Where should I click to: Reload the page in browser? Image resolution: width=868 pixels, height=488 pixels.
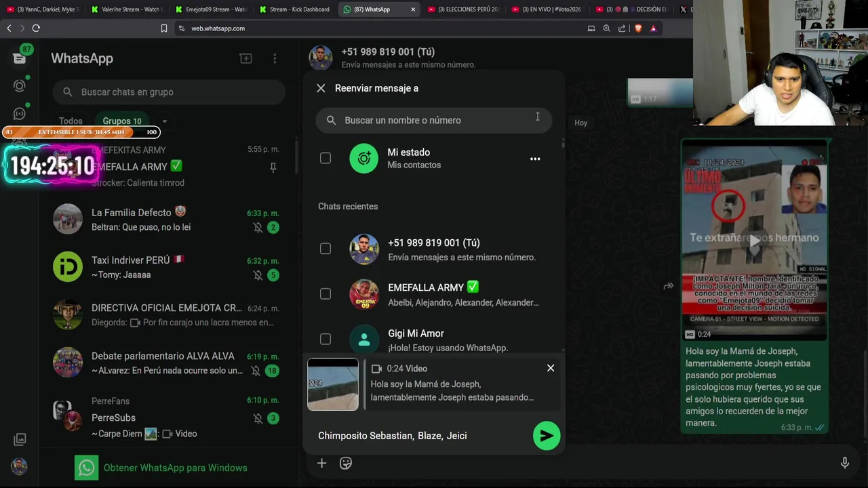point(36,28)
